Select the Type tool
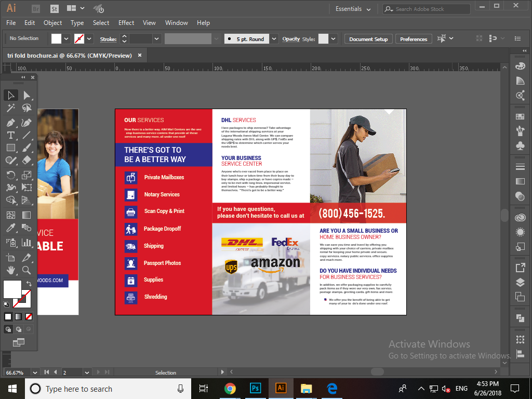 (x=11, y=135)
